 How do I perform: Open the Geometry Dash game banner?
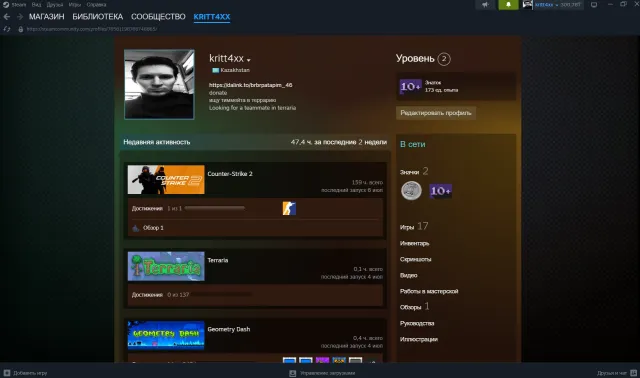tap(166, 335)
